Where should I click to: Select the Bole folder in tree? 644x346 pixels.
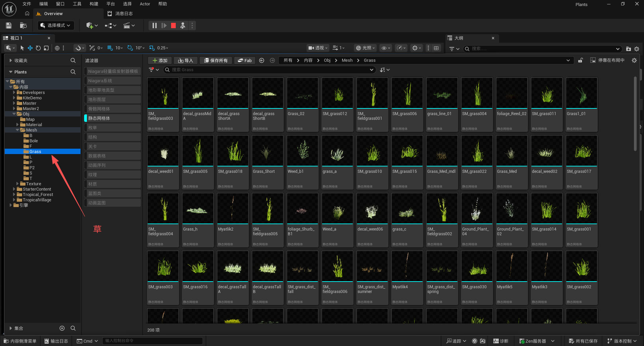coord(34,141)
